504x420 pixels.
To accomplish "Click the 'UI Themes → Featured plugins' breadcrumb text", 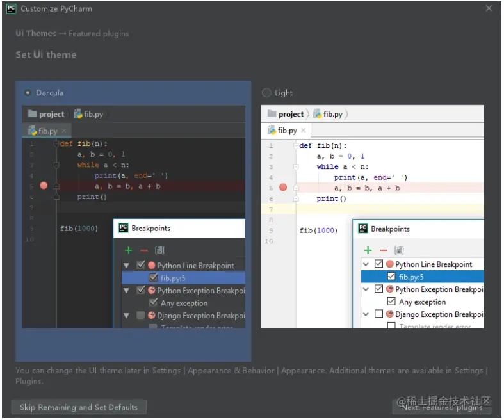I will (72, 33).
